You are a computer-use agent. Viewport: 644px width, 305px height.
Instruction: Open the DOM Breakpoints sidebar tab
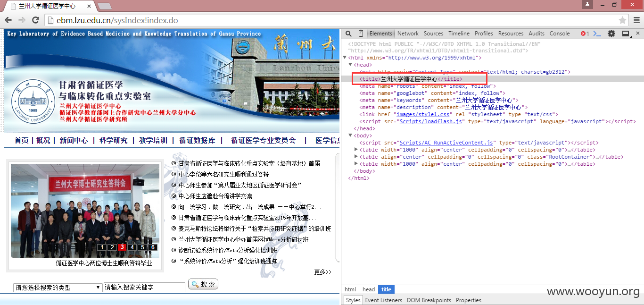coord(429,300)
